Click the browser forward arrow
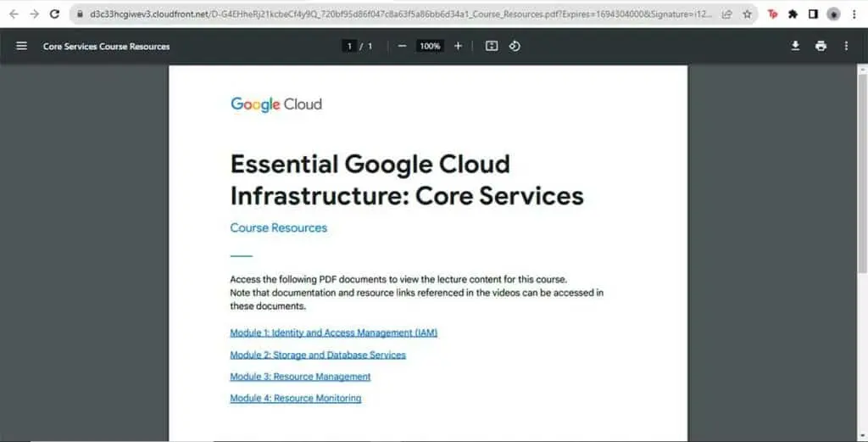Screen dimensions: 868x442 pyautogui.click(x=34, y=14)
